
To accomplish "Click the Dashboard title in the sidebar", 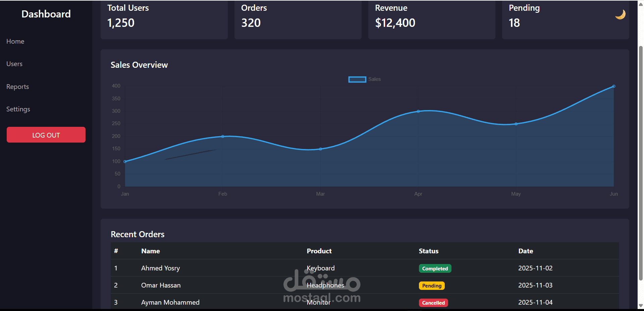I will (46, 14).
